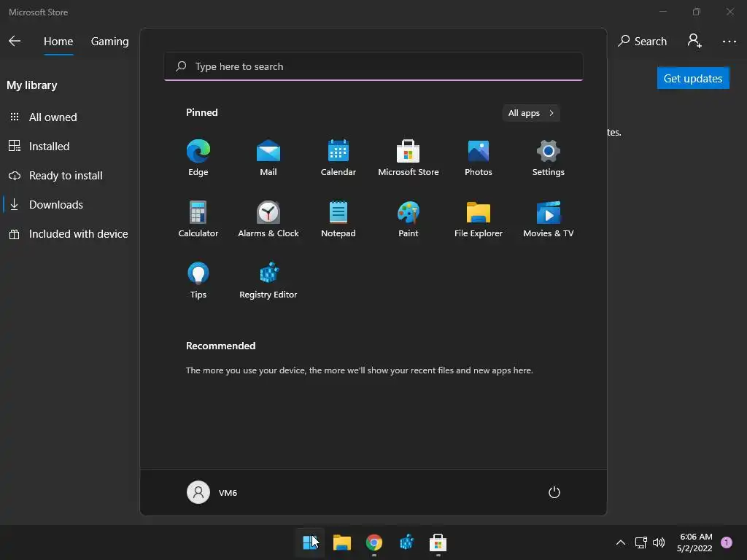Launch the Calculator app
Screen dimensions: 747x560
point(198,219)
